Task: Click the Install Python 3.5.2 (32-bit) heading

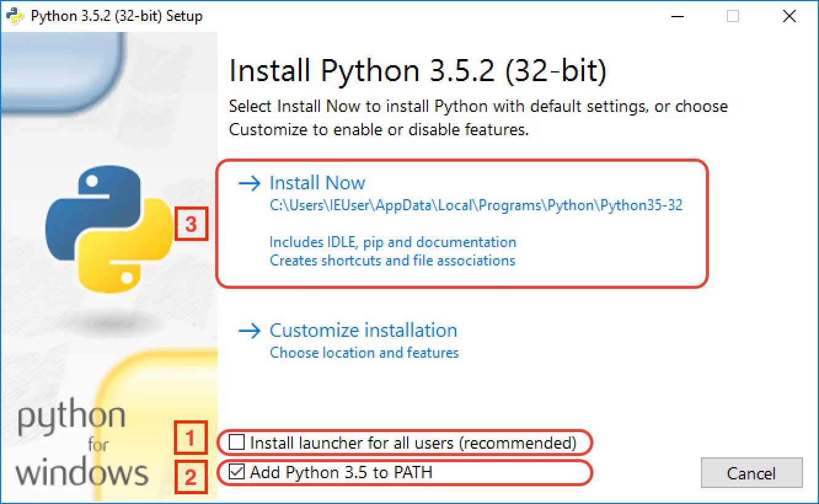Action: (417, 71)
